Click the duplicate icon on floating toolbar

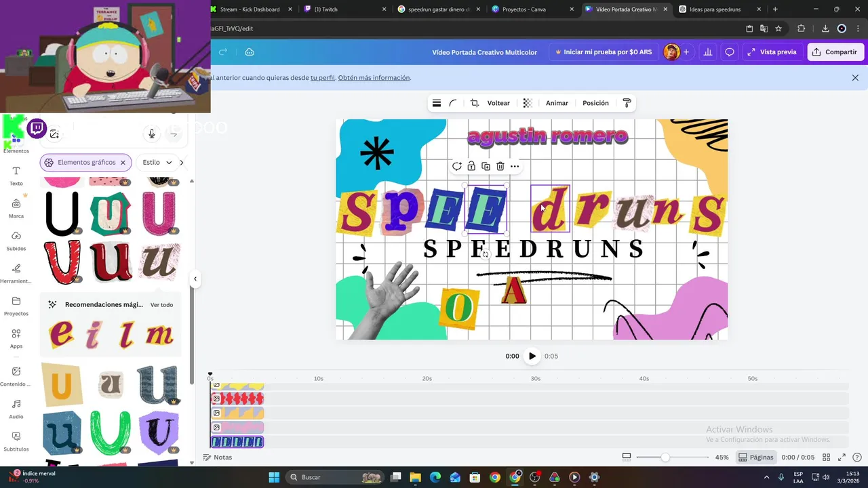(x=486, y=166)
